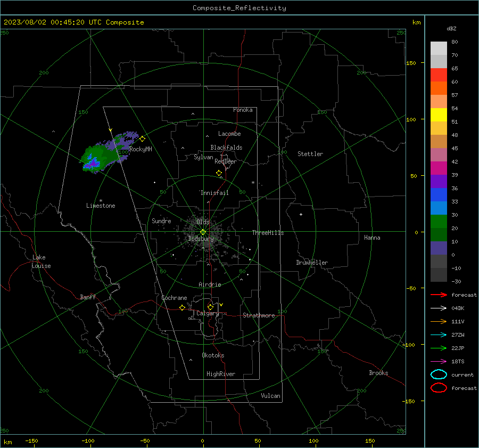This screenshot has height=448, width=479.
Task: Click the cyan 27ZW arrow in legend
Action: tap(439, 335)
